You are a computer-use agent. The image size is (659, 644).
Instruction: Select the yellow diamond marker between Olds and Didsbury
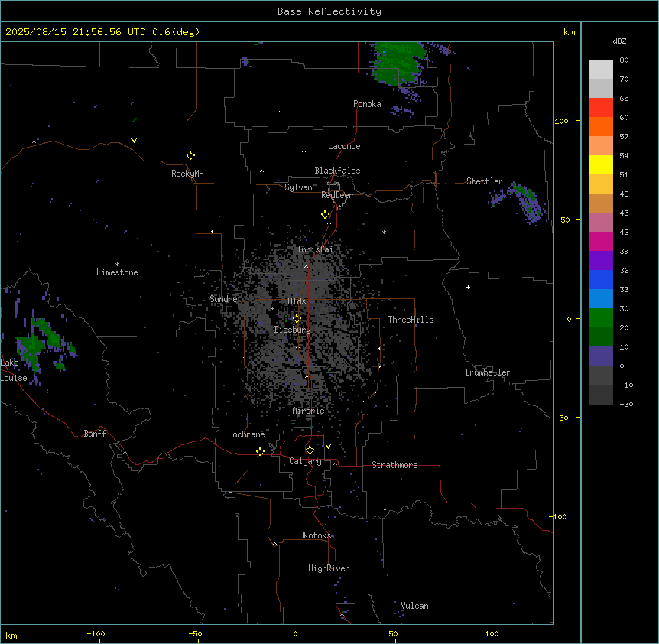point(297,318)
